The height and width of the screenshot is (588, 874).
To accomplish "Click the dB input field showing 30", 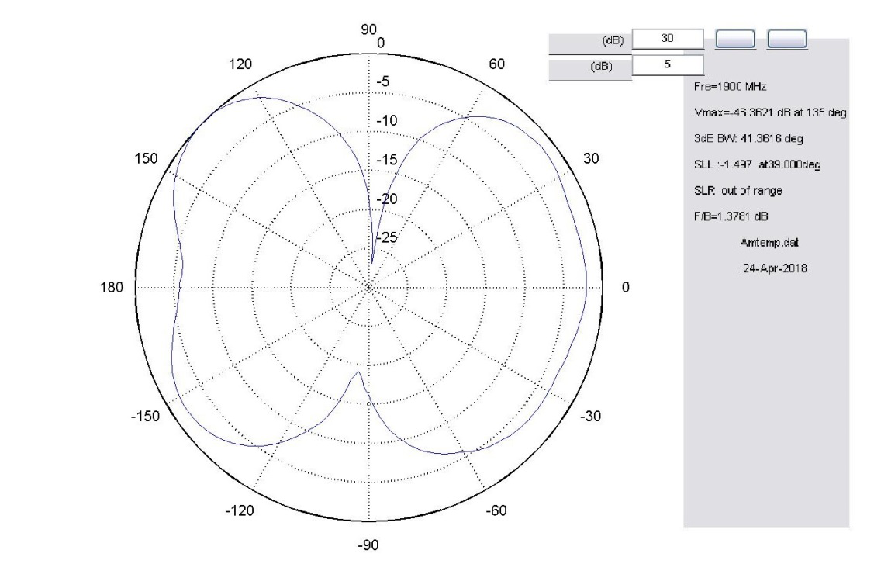I will [x=668, y=39].
